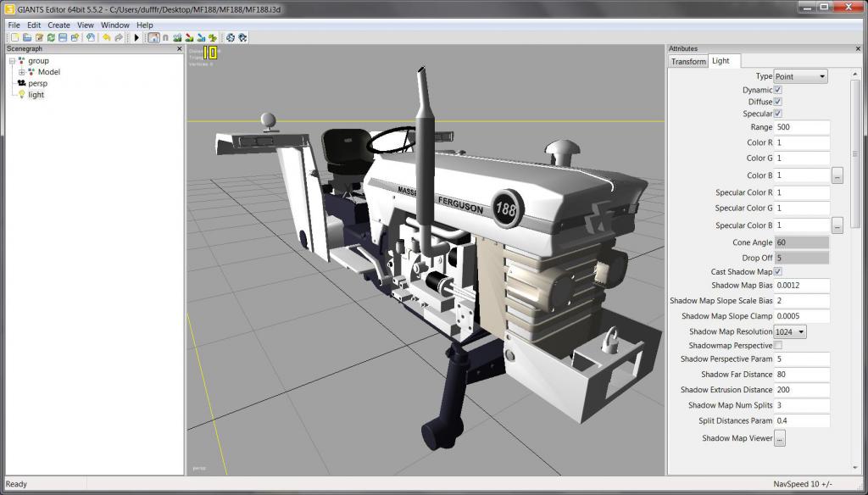Toggle the Dynamic checkbox
This screenshot has height=495, width=868.
click(x=778, y=90)
